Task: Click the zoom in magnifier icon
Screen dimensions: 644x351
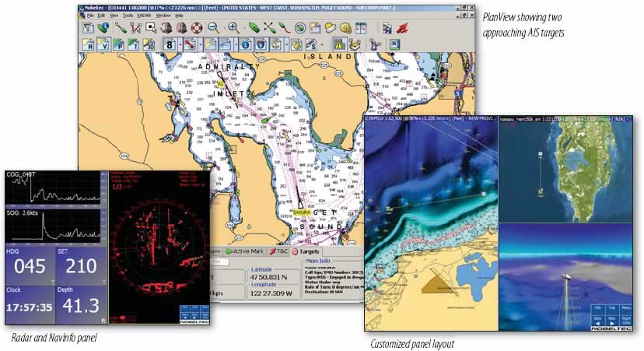Action: tap(232, 28)
